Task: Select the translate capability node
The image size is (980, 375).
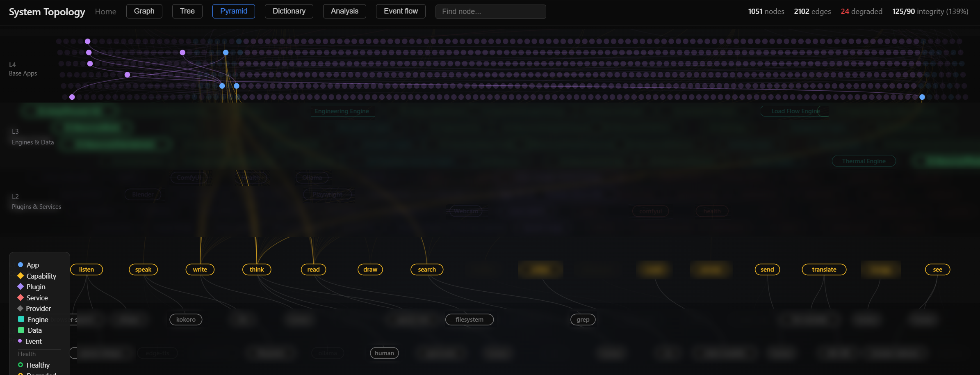Action: coord(824,270)
